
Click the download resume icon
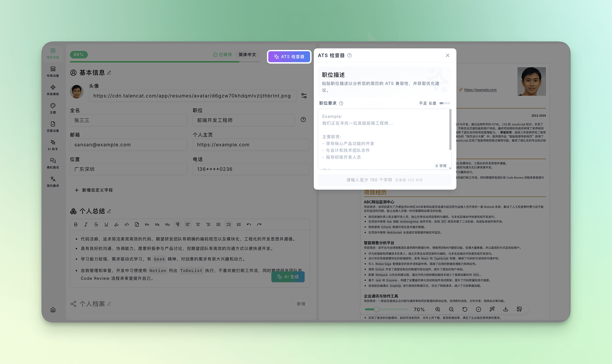506,309
